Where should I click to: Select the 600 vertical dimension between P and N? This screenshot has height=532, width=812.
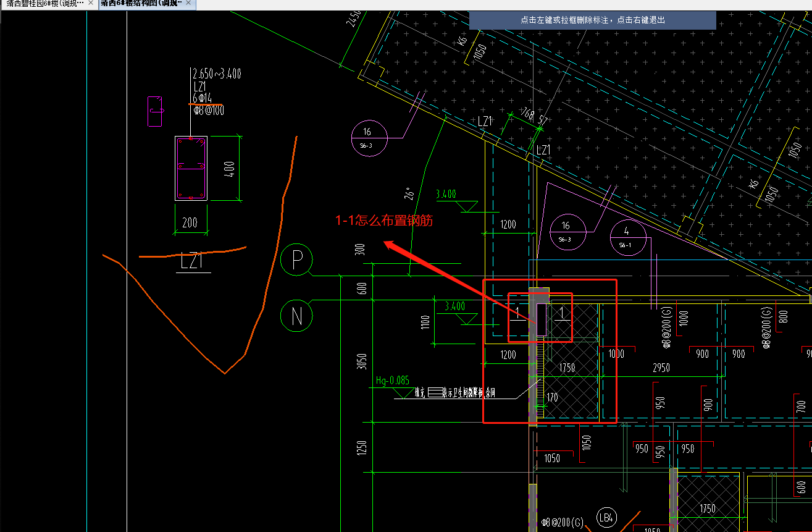(362, 288)
